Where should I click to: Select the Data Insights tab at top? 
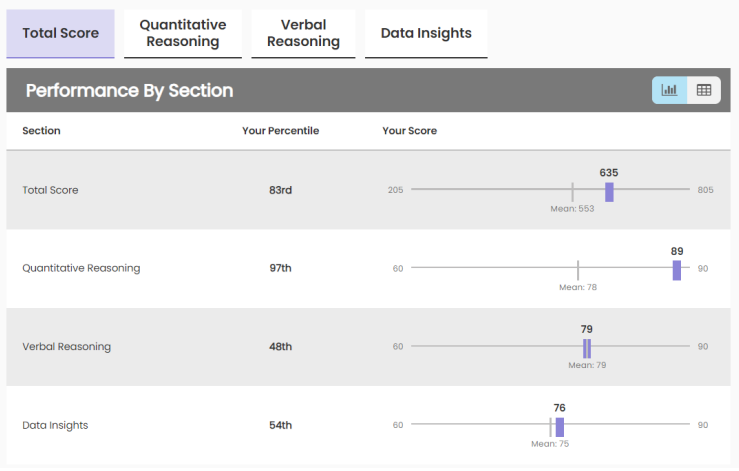[x=426, y=33]
